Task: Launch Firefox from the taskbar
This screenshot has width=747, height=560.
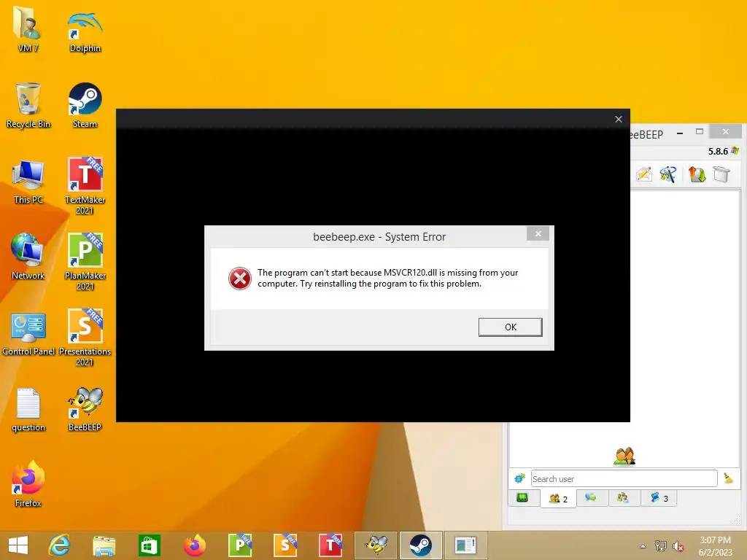Action: coord(194,545)
